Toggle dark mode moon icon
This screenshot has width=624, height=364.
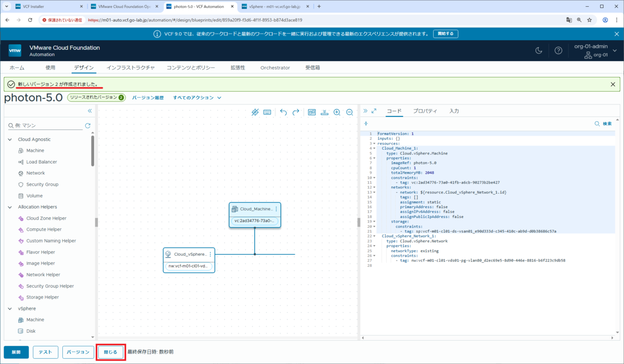coord(539,50)
